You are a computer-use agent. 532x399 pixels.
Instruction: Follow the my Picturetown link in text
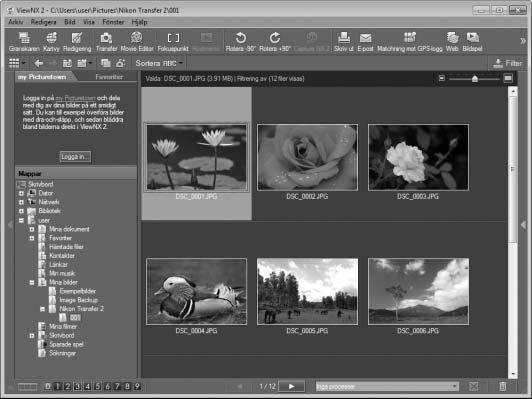(x=75, y=98)
